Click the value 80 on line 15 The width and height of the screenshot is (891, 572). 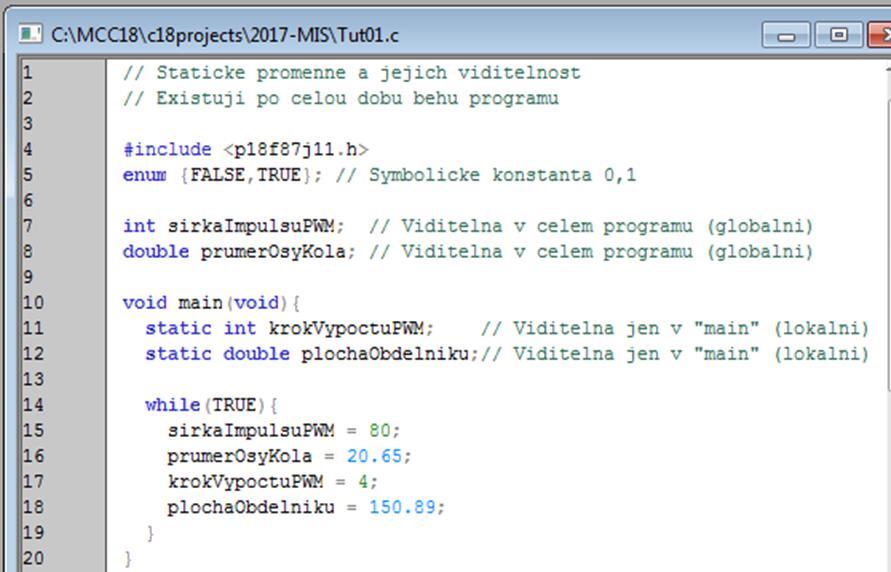pyautogui.click(x=380, y=431)
